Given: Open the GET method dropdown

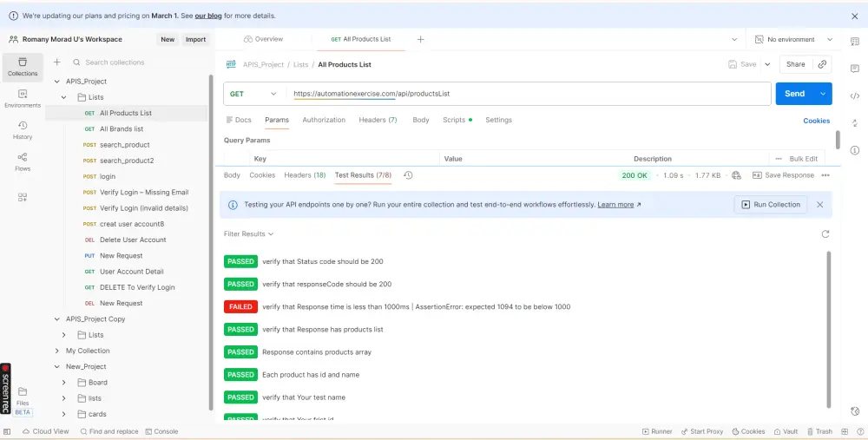Looking at the screenshot, I should 253,94.
